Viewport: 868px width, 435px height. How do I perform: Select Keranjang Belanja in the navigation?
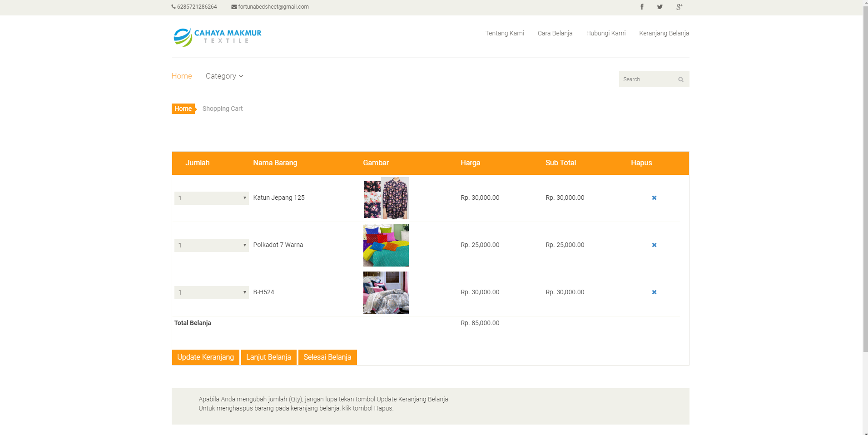[664, 33]
